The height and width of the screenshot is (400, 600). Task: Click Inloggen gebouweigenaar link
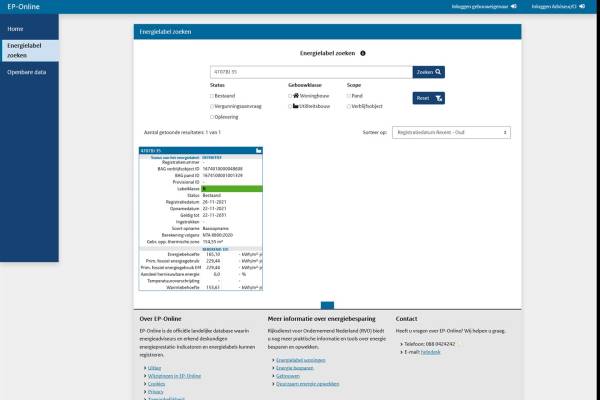tap(480, 7)
